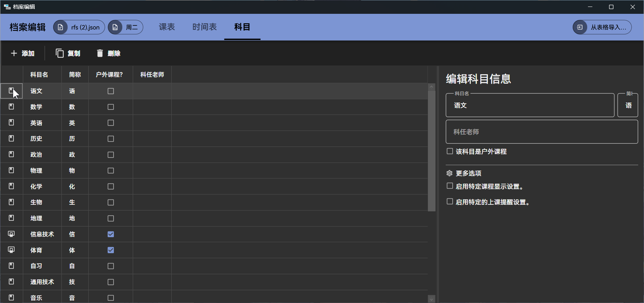Select the 物理 subject row

[x=36, y=171]
